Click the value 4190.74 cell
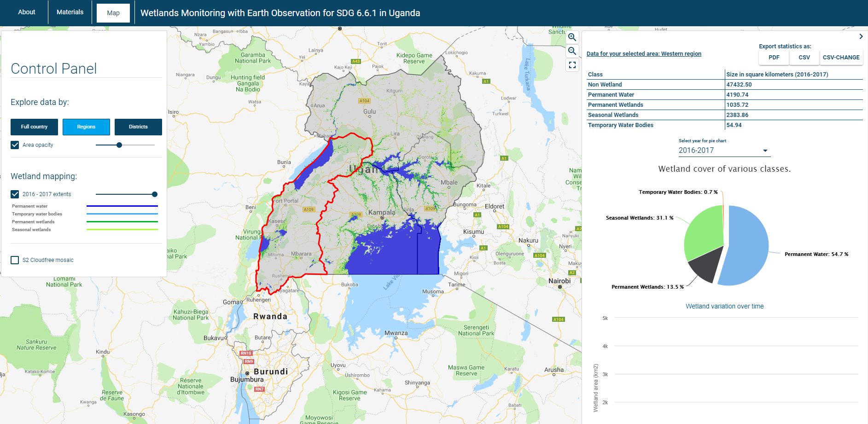The width and height of the screenshot is (868, 424). click(x=794, y=95)
